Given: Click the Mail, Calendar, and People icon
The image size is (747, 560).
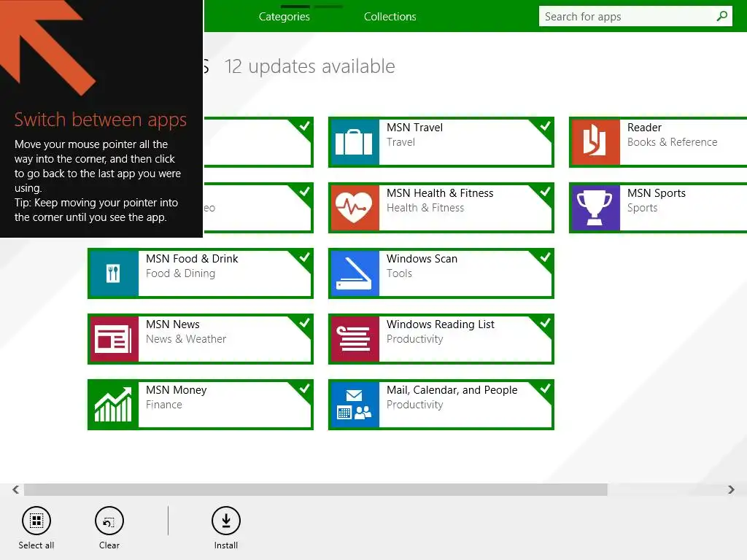Looking at the screenshot, I should coord(354,405).
